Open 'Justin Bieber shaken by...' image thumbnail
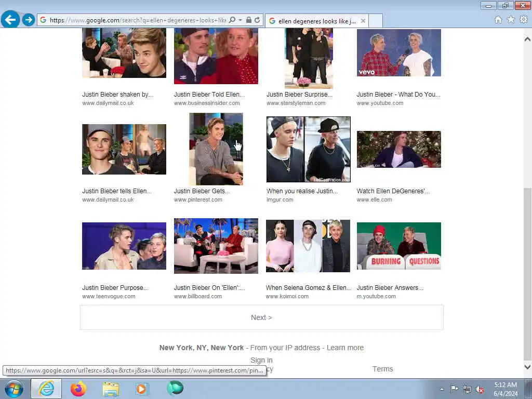 click(124, 53)
